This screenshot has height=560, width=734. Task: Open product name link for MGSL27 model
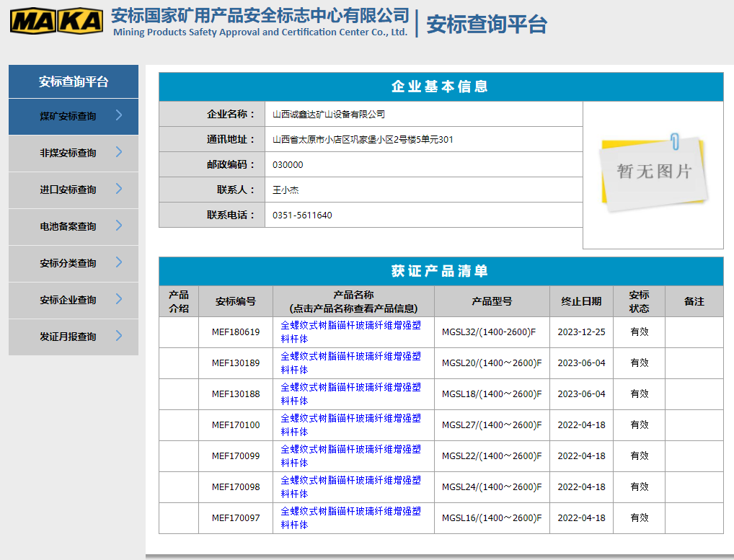[350, 425]
